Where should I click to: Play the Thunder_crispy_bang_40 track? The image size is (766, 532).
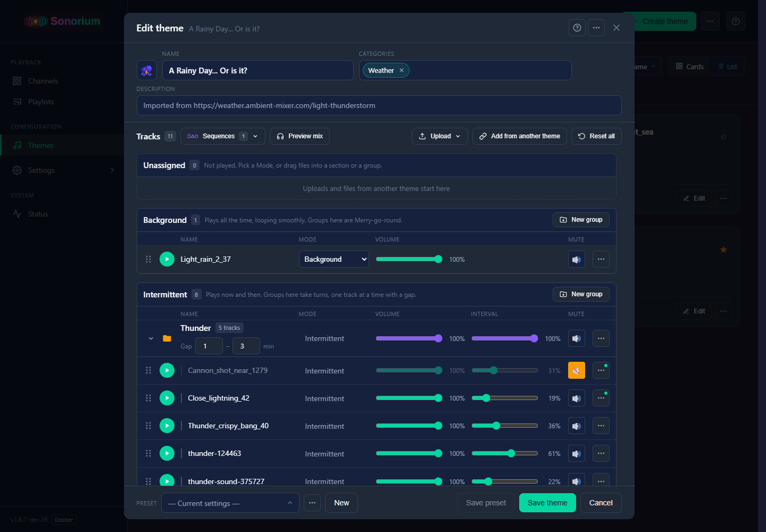(x=167, y=426)
